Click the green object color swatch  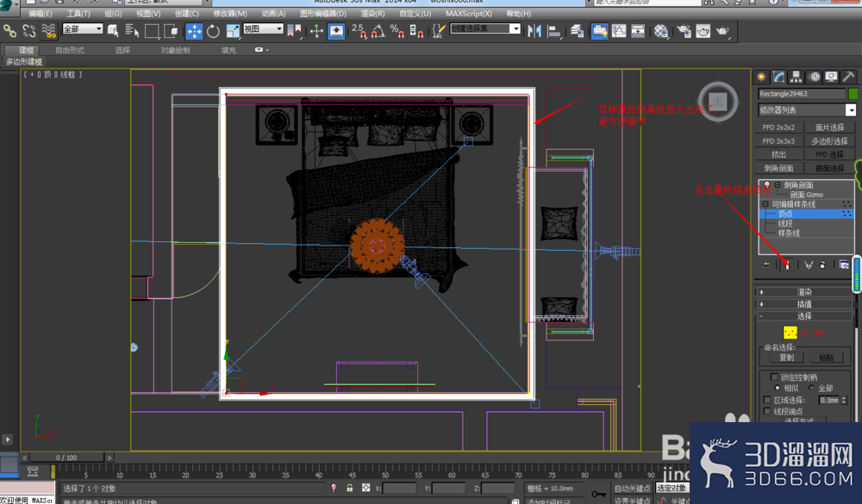(x=853, y=93)
